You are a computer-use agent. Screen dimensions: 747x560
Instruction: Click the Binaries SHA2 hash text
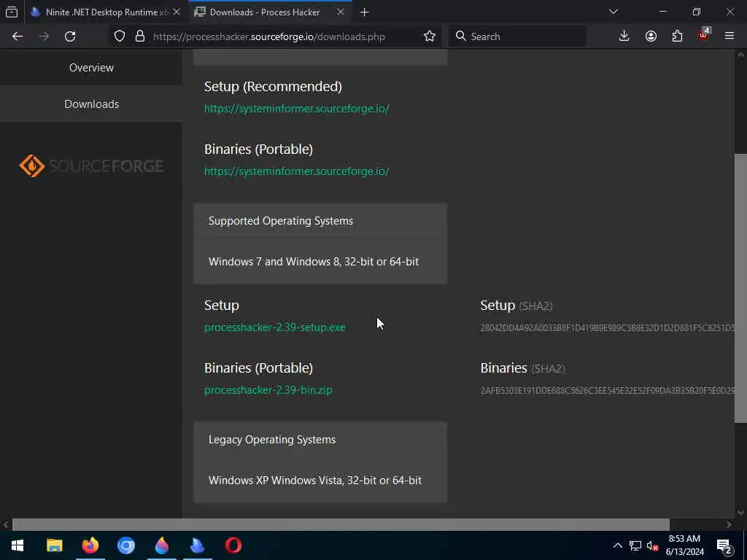(x=608, y=391)
